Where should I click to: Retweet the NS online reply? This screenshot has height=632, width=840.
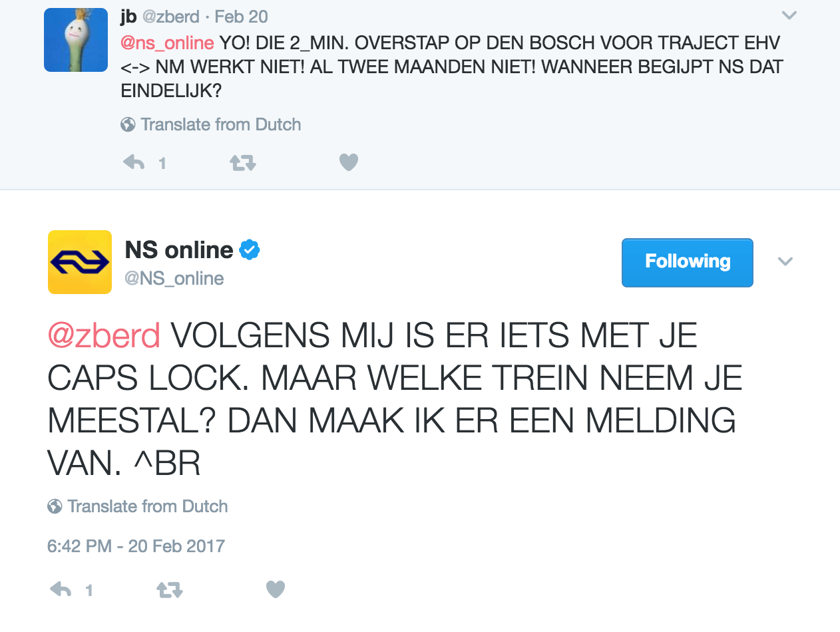170,589
